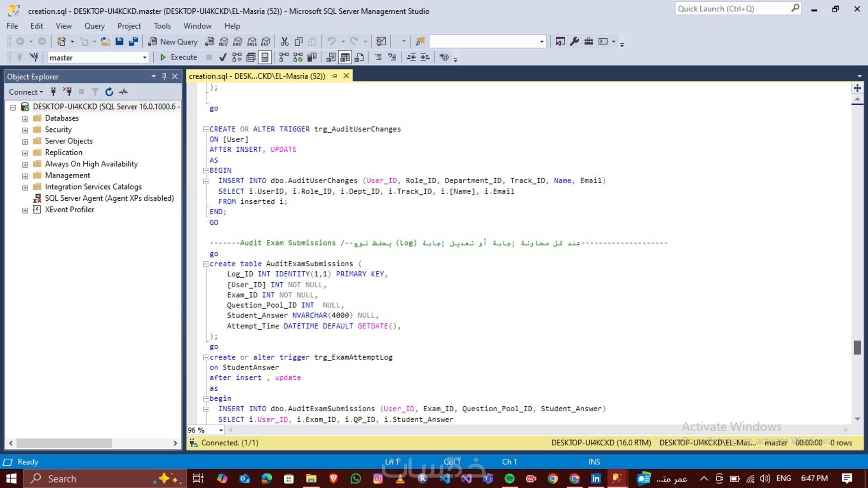Open the Connect dropdown in Object Explorer
The image size is (868, 488).
(26, 92)
